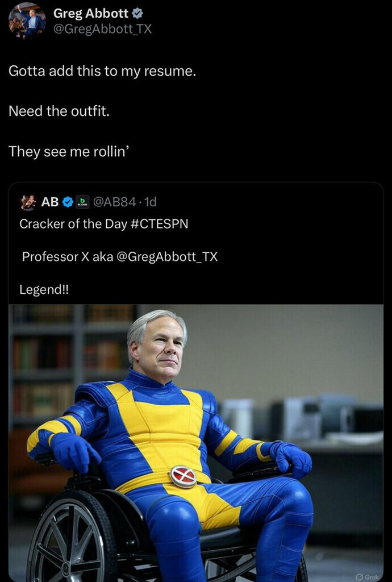Click the "They see me rollin'" line
This screenshot has height=582, width=392.
69,151
